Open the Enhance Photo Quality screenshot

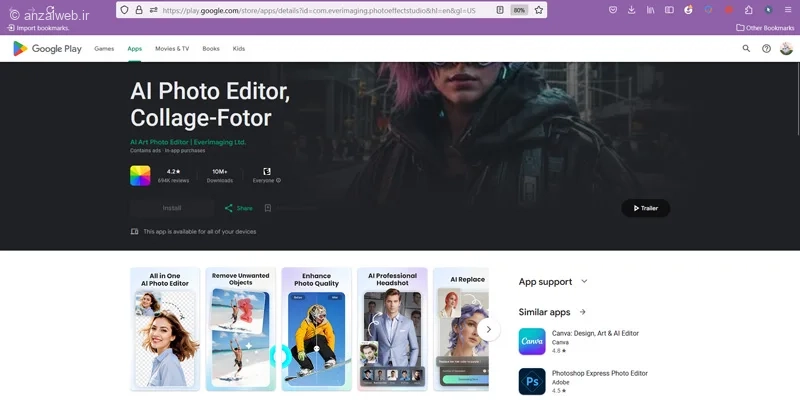(316, 329)
